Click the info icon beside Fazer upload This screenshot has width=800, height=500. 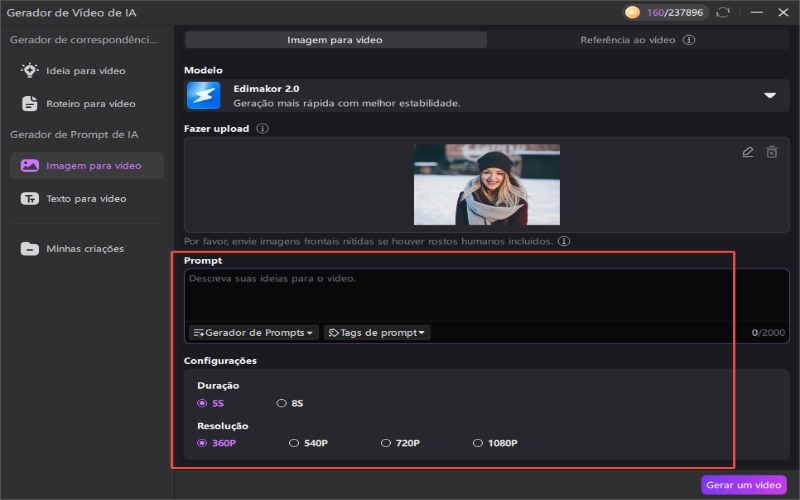coord(262,129)
